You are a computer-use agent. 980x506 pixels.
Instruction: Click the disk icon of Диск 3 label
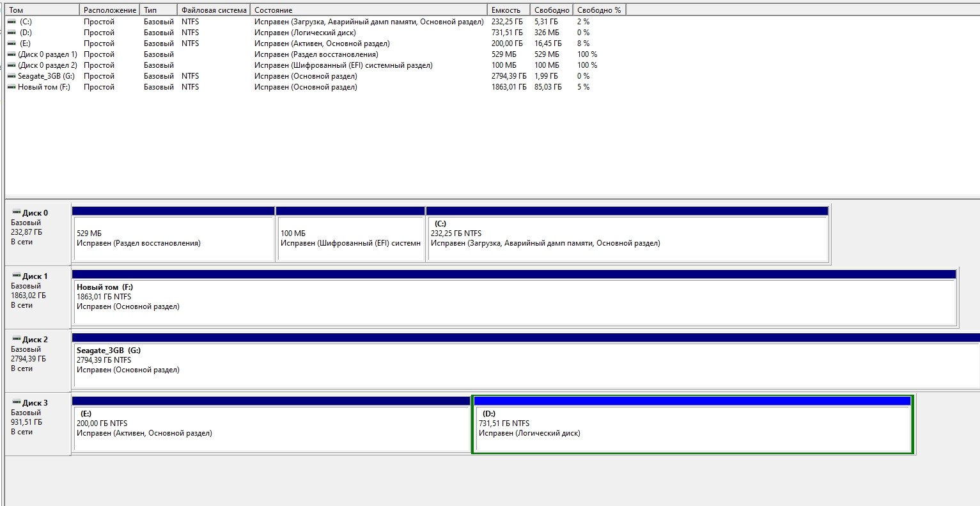tap(16, 402)
